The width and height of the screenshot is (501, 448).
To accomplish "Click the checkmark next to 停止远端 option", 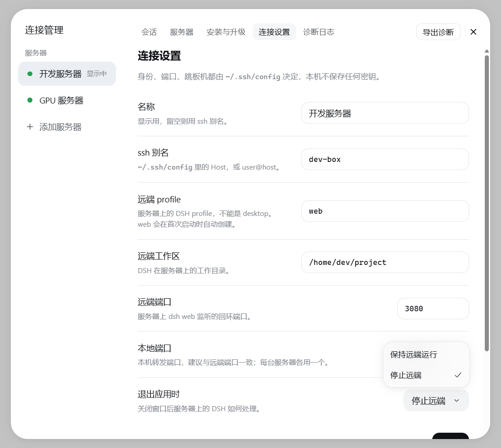I will (x=458, y=375).
